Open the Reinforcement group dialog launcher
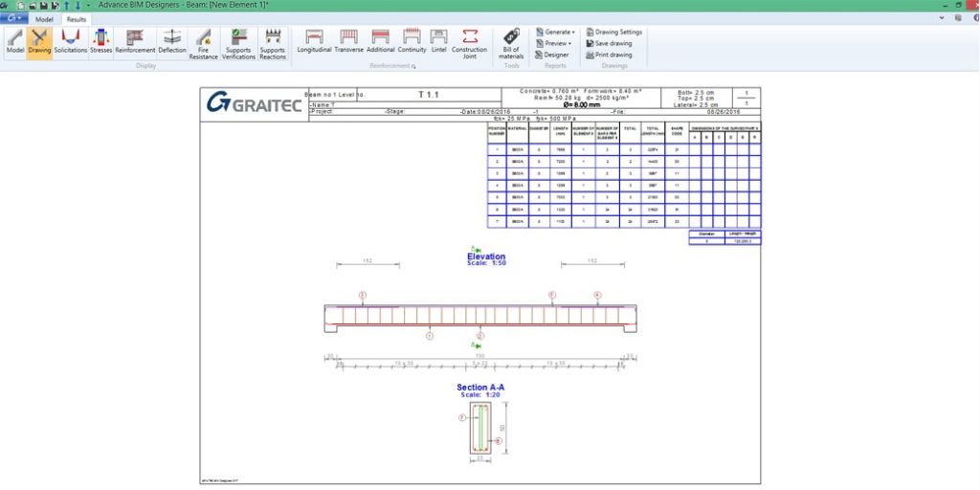Viewport: 980px width, 490px height. pyautogui.click(x=413, y=66)
